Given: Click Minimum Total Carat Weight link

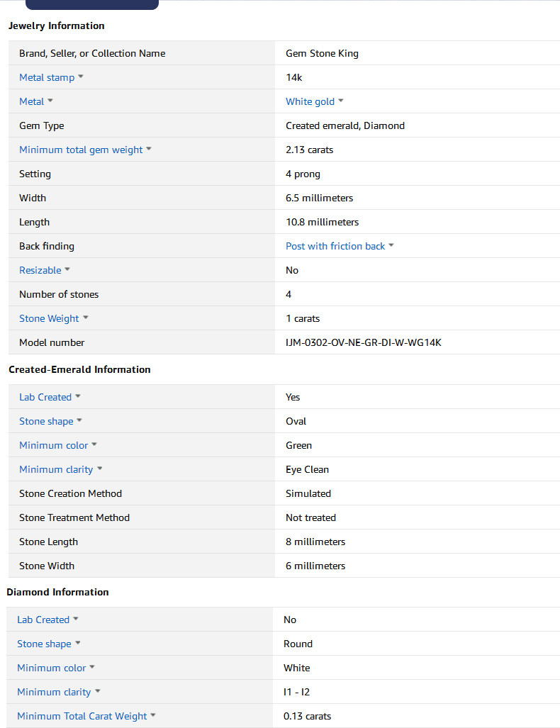Looking at the screenshot, I should tap(82, 716).
